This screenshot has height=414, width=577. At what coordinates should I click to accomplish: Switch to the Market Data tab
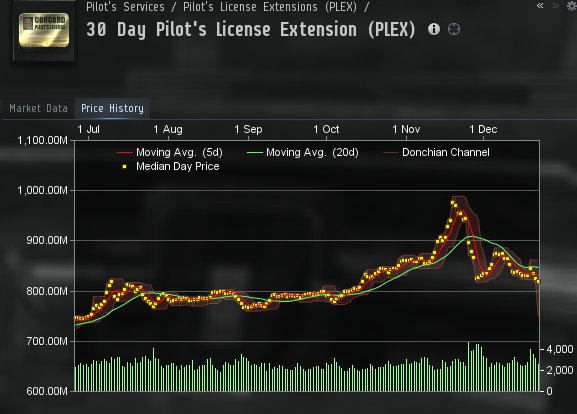pyautogui.click(x=38, y=108)
